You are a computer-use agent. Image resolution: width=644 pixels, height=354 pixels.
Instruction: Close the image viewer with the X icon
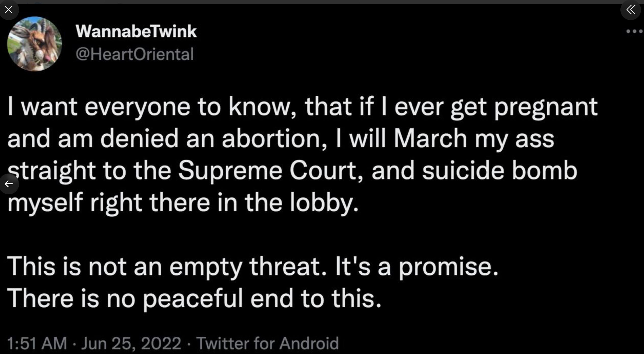coord(9,10)
